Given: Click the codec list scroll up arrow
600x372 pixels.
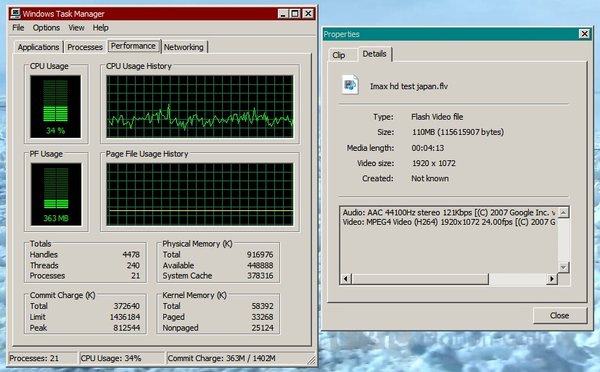Looking at the screenshot, I should [x=563, y=212].
